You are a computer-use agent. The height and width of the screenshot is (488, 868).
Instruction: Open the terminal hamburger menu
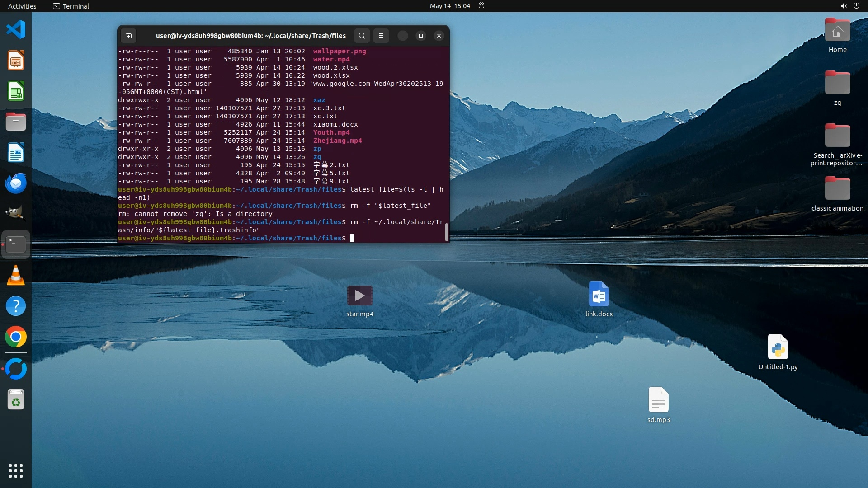pos(381,36)
